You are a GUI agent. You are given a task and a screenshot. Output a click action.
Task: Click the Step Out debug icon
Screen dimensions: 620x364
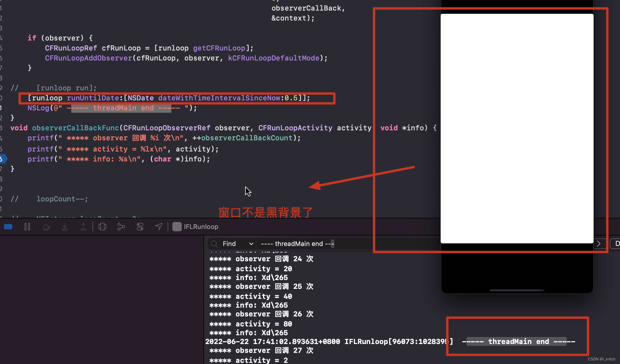pyautogui.click(x=83, y=227)
